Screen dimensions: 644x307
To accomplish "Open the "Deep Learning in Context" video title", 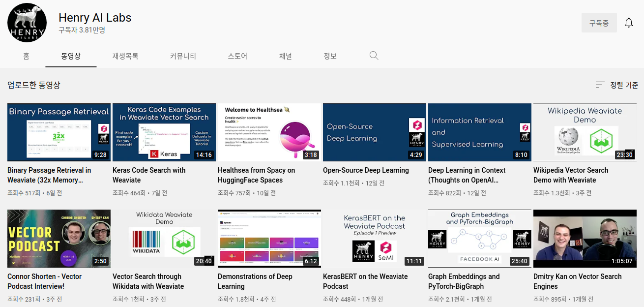I will [467, 175].
